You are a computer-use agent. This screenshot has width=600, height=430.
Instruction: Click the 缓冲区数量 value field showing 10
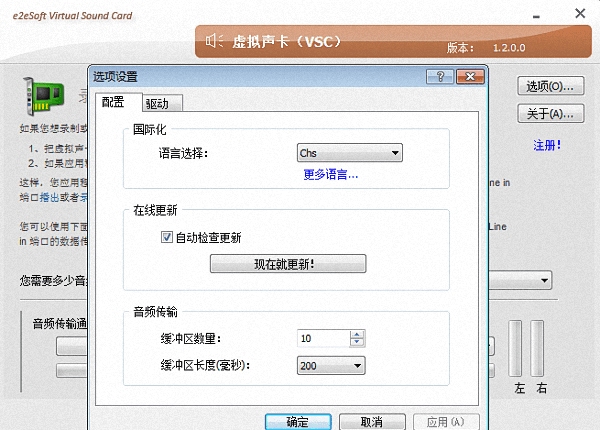coord(324,338)
